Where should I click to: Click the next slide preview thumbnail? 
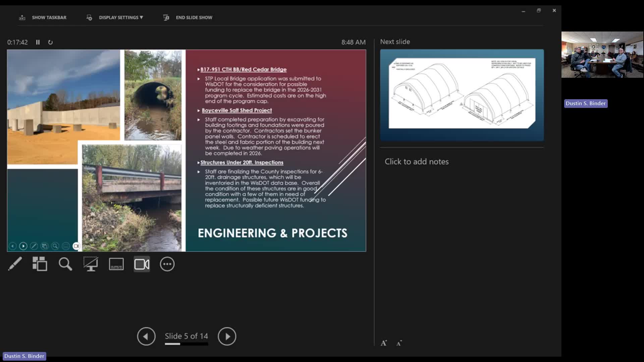tap(462, 95)
